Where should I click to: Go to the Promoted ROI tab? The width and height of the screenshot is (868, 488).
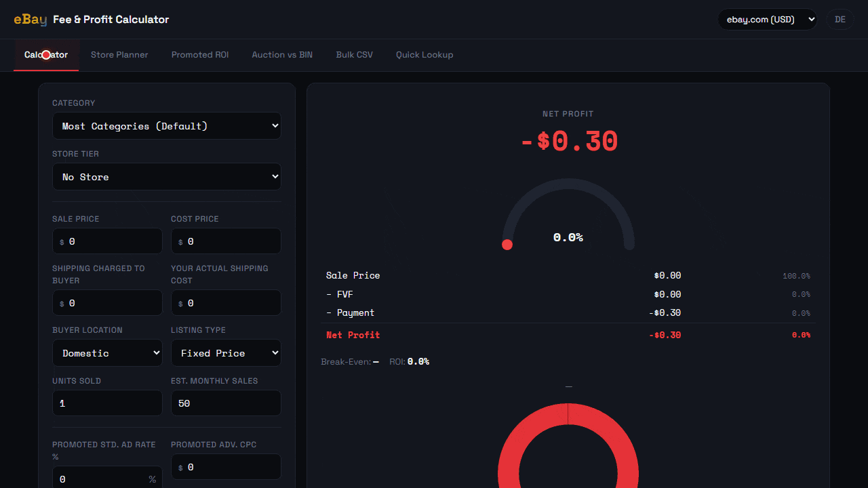point(200,55)
